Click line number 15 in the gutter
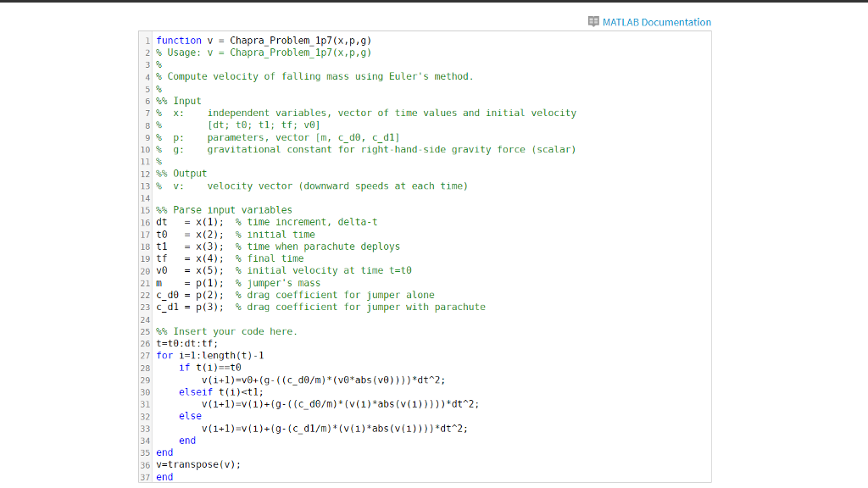 (x=144, y=209)
